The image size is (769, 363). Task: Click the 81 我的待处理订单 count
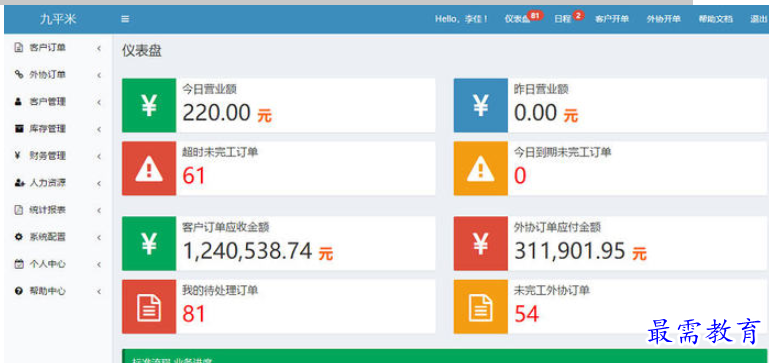[x=194, y=314]
